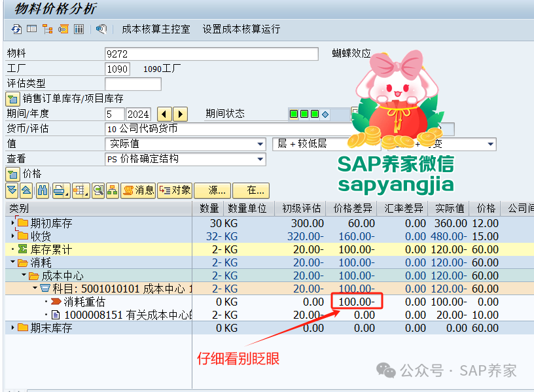This screenshot has height=392, width=534.
Task: Click the open folder icon beside 成本中心
Action: 34,276
